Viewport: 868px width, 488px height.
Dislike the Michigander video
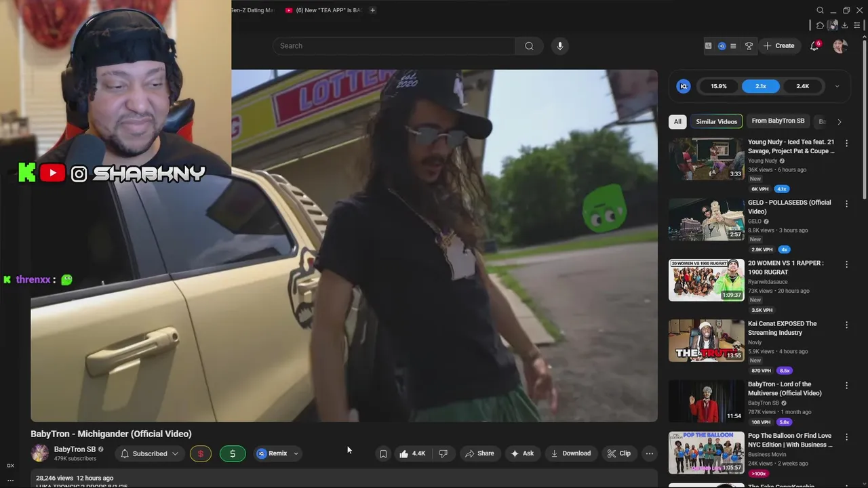443,453
